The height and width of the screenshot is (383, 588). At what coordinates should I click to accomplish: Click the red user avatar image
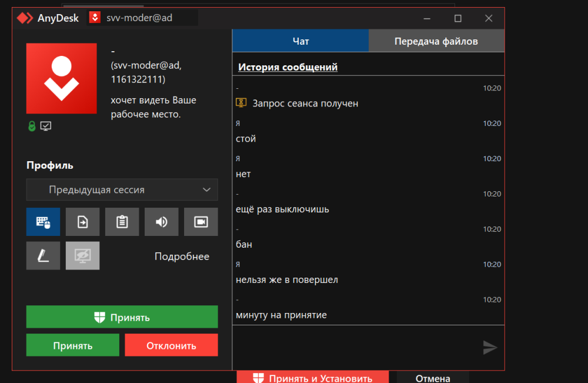[x=62, y=78]
